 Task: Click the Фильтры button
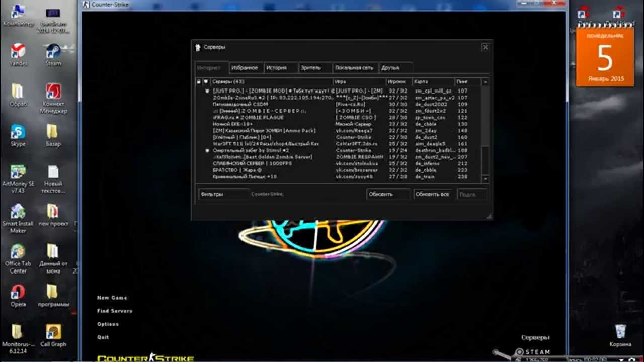(x=223, y=194)
